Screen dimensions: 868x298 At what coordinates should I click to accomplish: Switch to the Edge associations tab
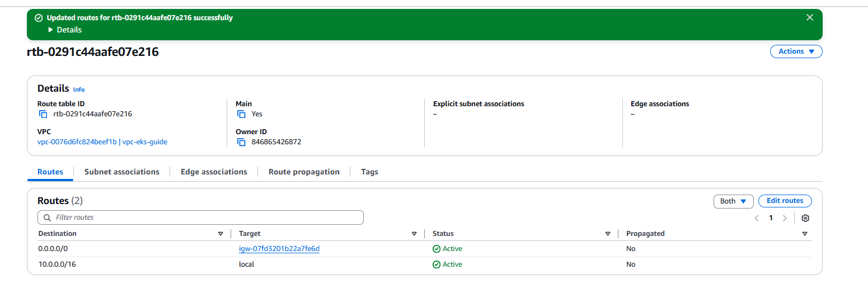coord(214,172)
